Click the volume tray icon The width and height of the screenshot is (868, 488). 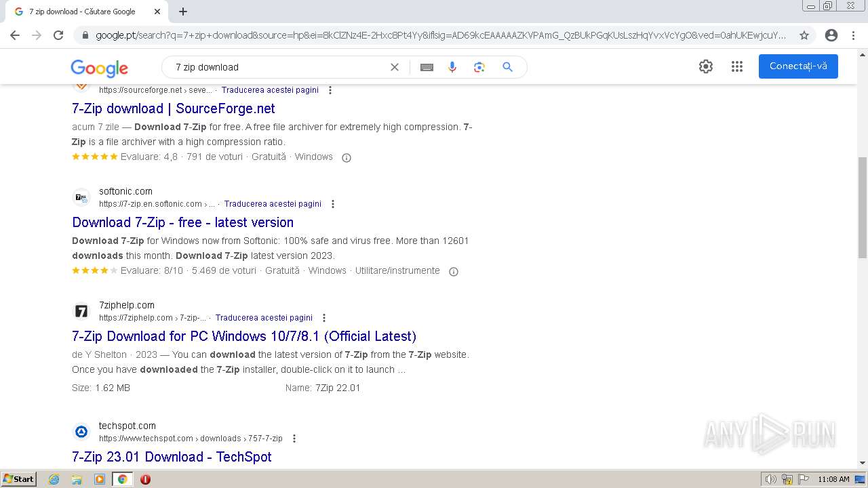click(770, 479)
